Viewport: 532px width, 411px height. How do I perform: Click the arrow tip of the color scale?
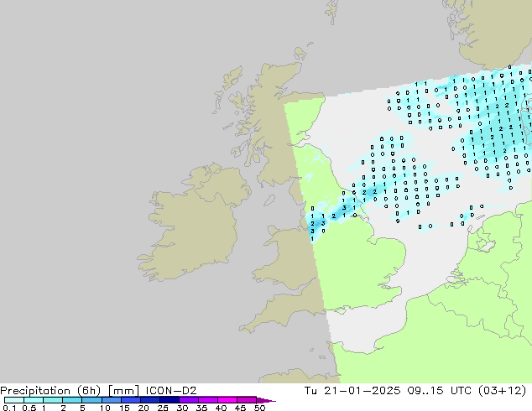click(x=266, y=401)
